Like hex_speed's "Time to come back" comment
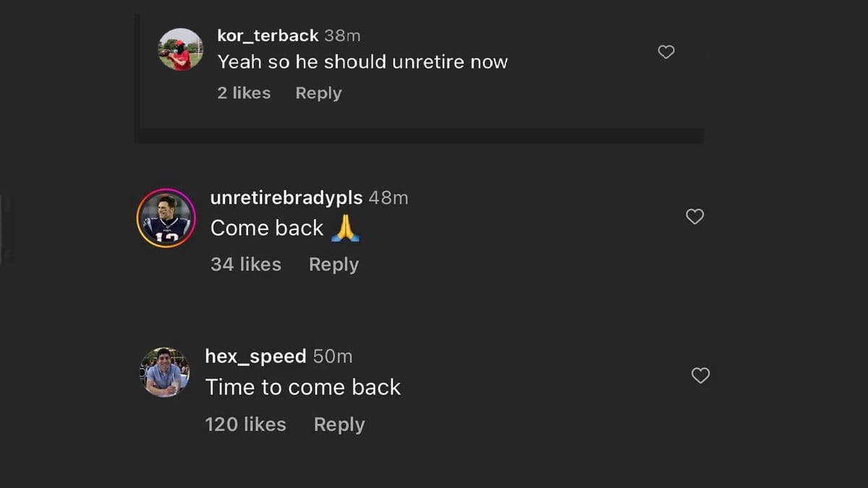 click(x=700, y=375)
